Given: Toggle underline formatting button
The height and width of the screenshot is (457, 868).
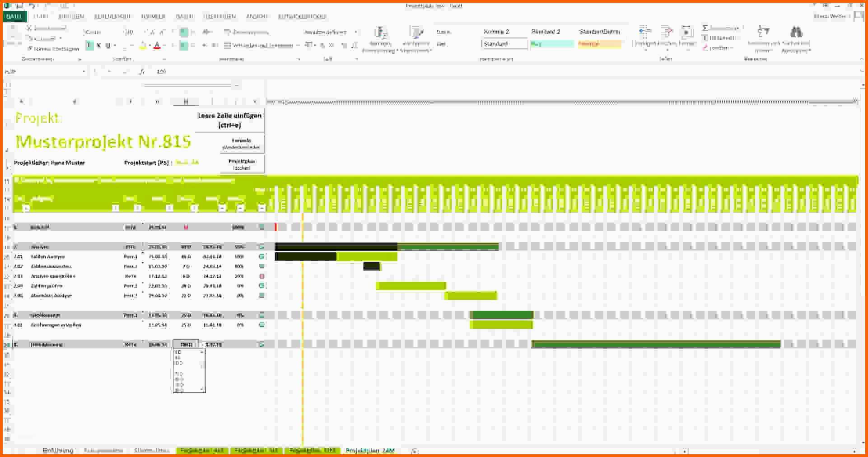Looking at the screenshot, I should coord(108,46).
